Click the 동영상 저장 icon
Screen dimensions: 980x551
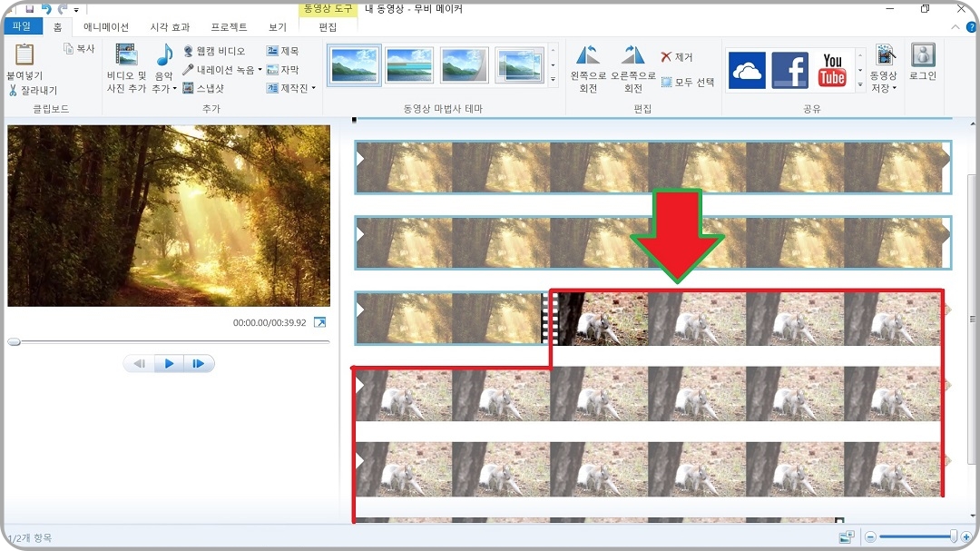(885, 55)
